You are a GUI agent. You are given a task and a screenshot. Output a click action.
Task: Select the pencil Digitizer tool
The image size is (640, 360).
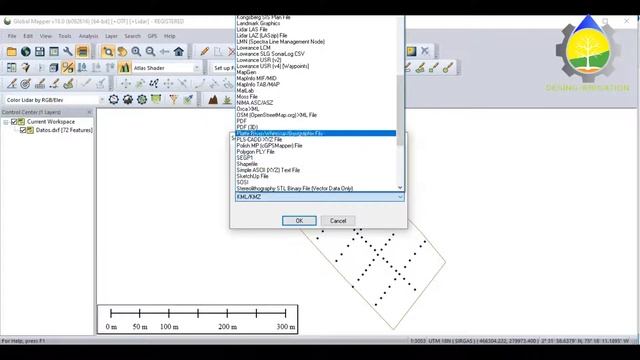click(x=204, y=51)
